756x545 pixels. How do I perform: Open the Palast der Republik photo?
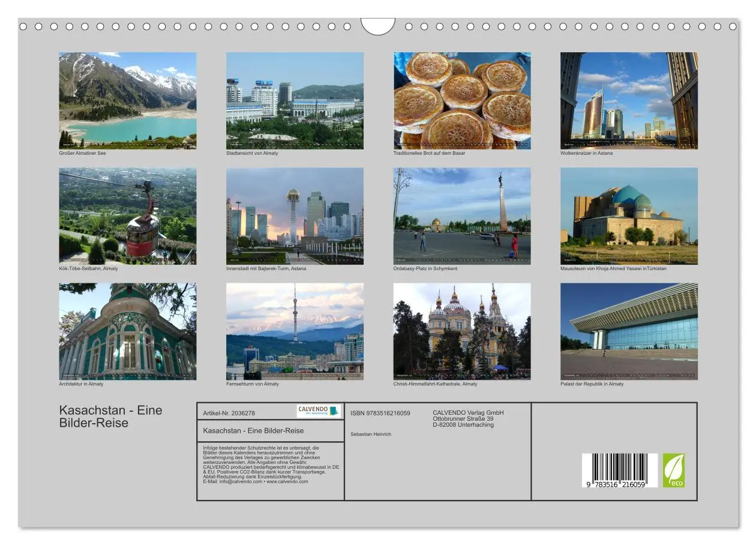(629, 331)
